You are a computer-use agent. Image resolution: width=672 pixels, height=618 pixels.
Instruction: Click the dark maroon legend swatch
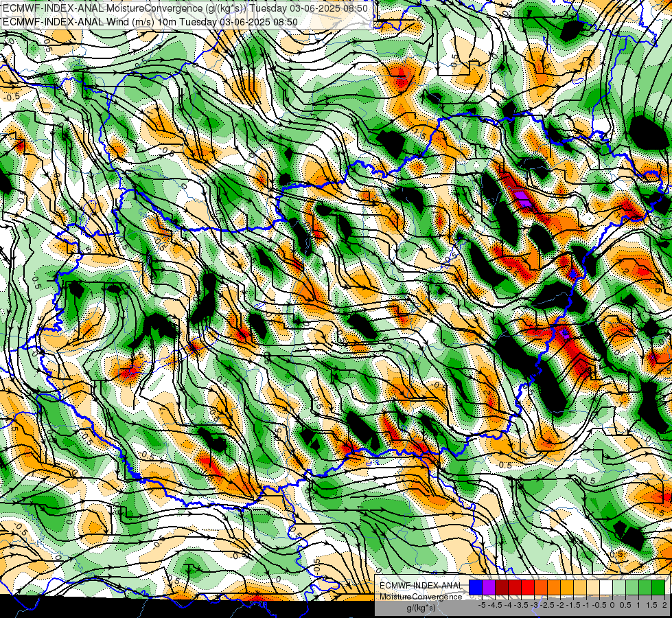click(502, 587)
